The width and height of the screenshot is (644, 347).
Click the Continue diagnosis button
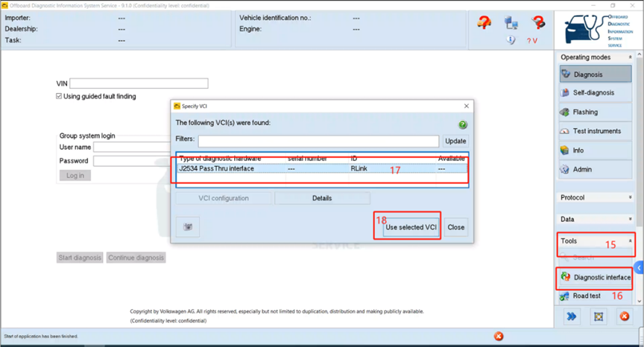(x=136, y=258)
